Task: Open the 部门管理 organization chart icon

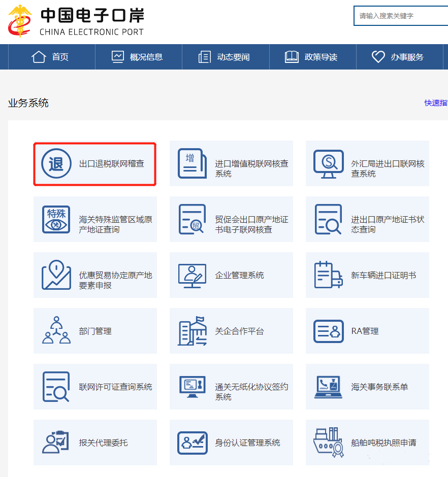Action: (x=56, y=331)
